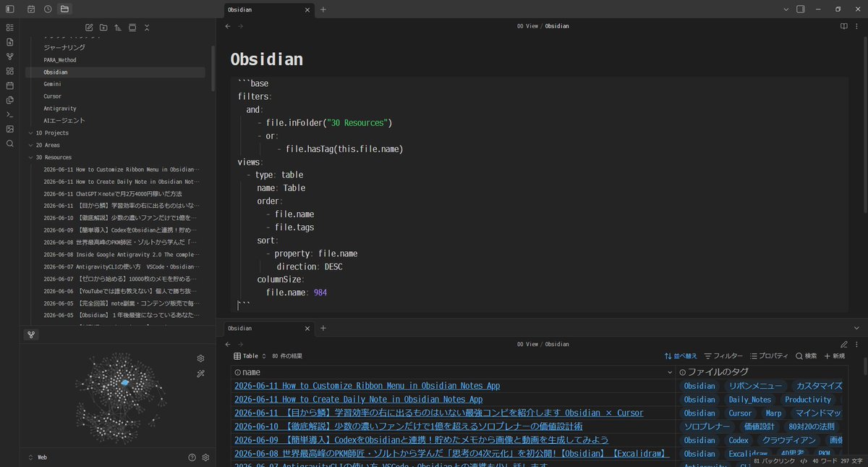Click the 新規 new item button

point(835,356)
